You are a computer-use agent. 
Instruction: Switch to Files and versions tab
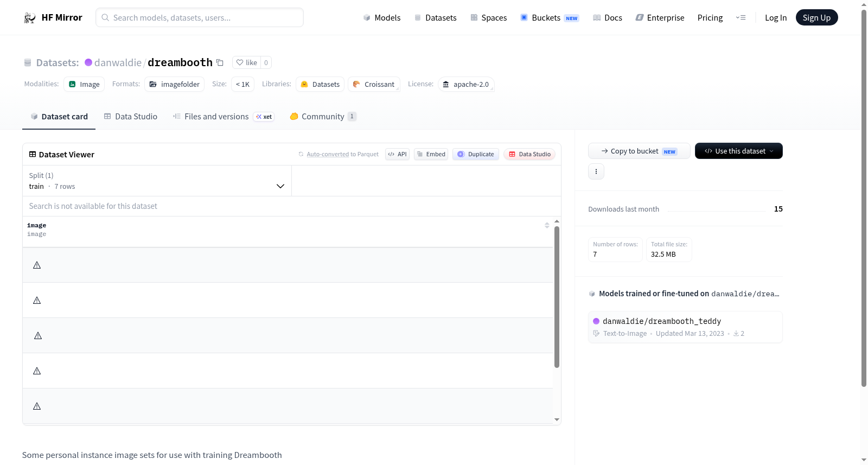pyautogui.click(x=224, y=117)
